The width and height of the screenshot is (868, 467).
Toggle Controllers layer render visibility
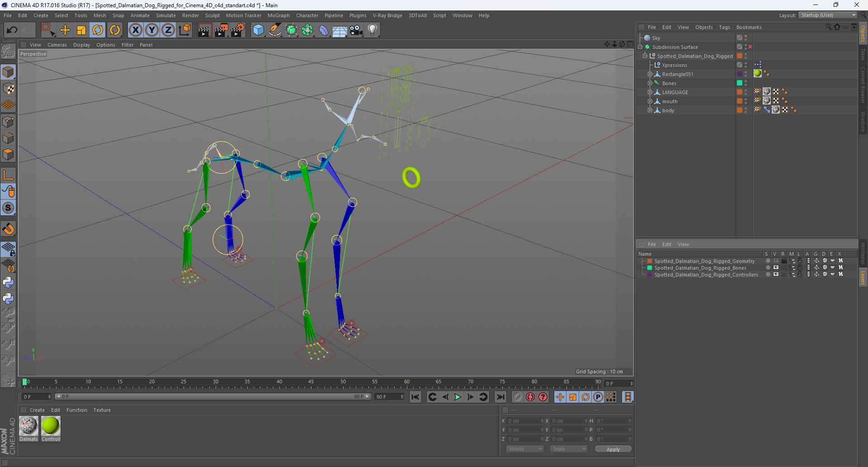tap(784, 275)
